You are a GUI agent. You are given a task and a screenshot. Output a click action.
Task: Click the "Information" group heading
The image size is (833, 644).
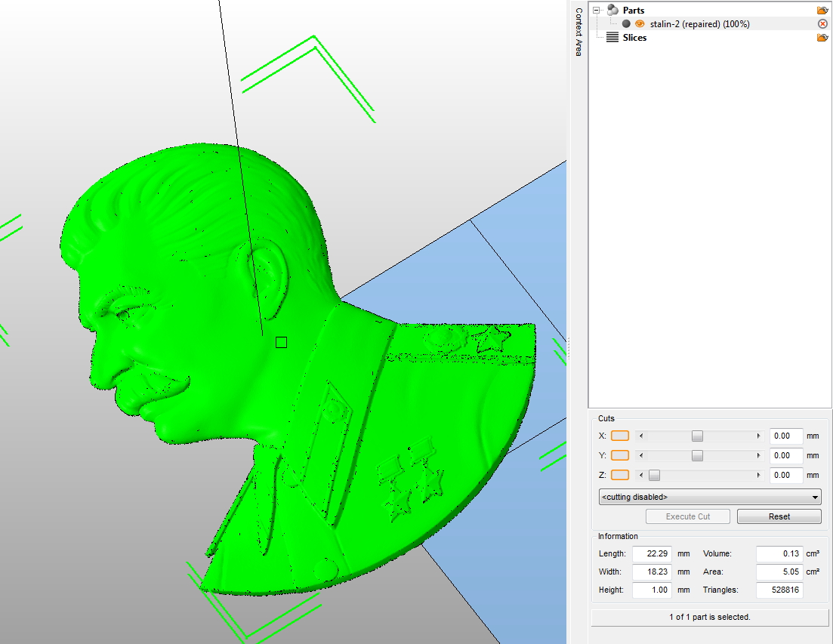pyautogui.click(x=618, y=536)
